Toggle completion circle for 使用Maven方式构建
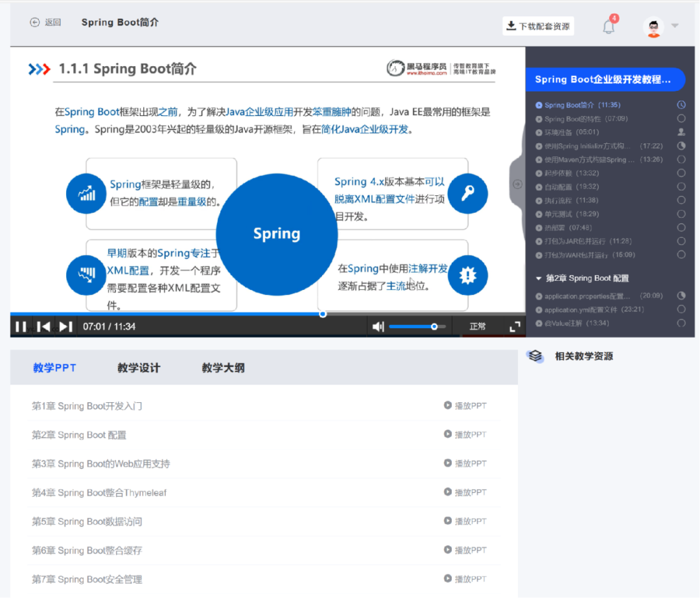The width and height of the screenshot is (700, 598). pos(681,160)
